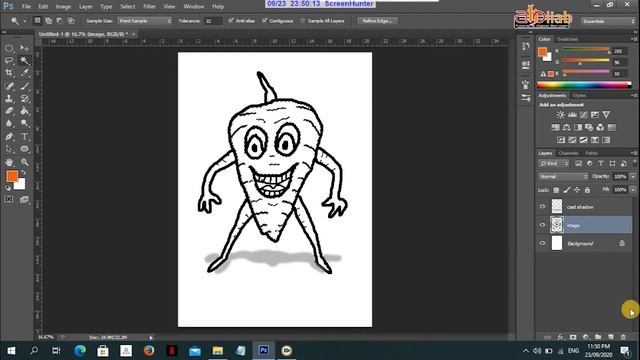Hide the cast shadow layer
The width and height of the screenshot is (640, 360).
click(542, 207)
